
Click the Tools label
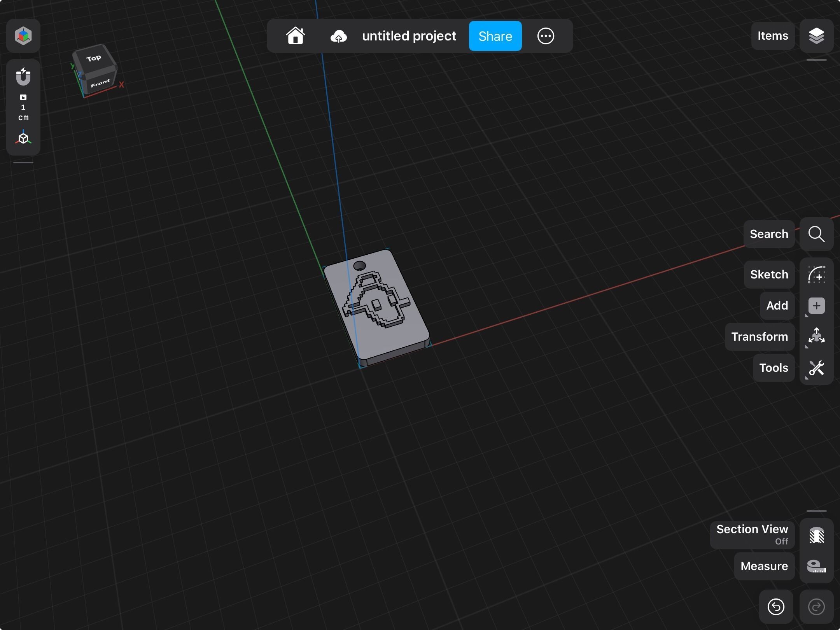tap(773, 368)
